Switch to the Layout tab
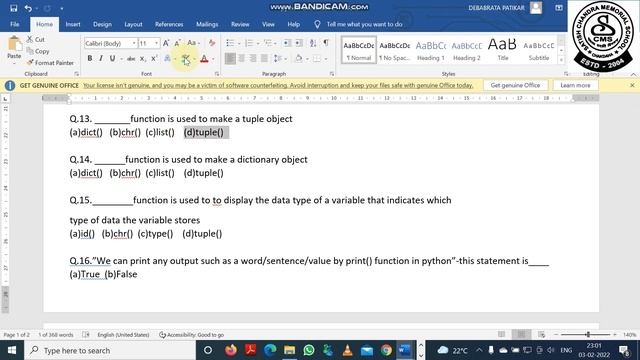This screenshot has width=640, height=360. pos(133,24)
